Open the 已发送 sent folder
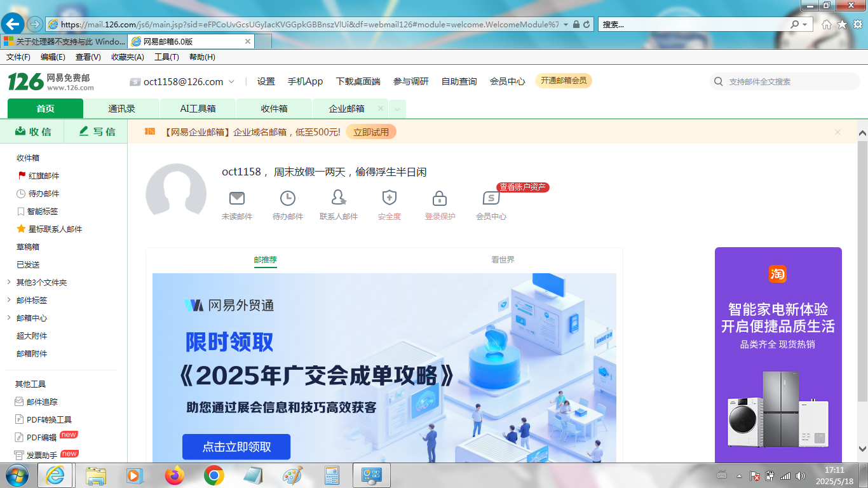This screenshot has width=868, height=488. point(28,264)
